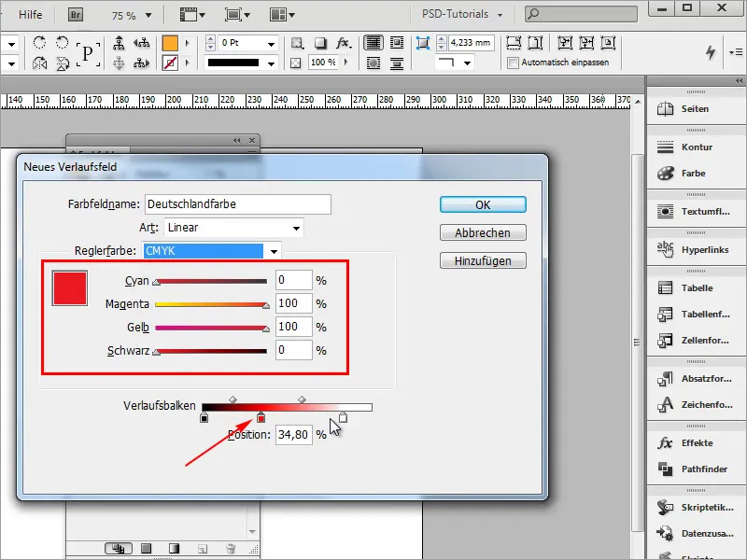Screen dimensions: 747x560
Task: Open the PSD-Tutorials workspace menu
Action: [456, 13]
